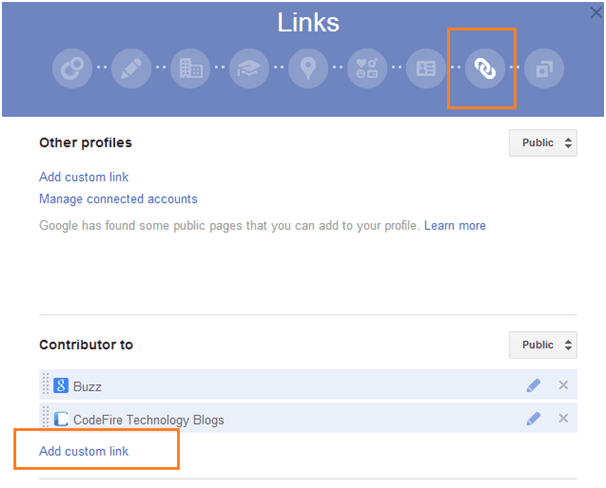Open the Google+ circles step icon

72,68
